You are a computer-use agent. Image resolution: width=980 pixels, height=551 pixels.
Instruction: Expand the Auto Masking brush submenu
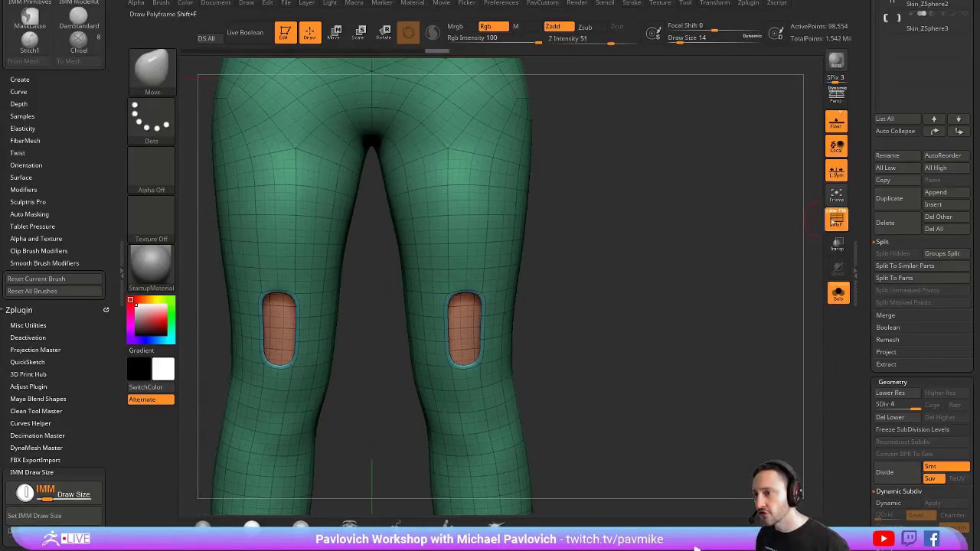29,214
